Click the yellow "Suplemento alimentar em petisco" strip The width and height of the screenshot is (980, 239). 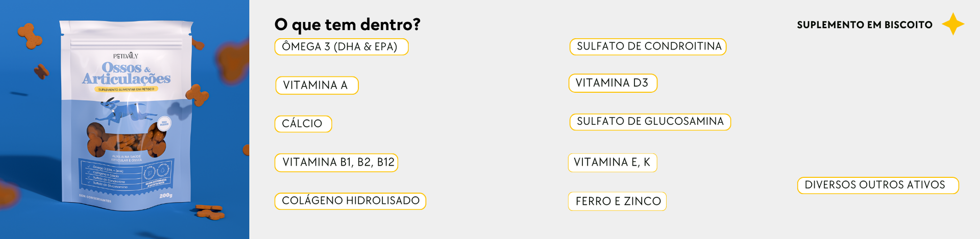click(126, 89)
